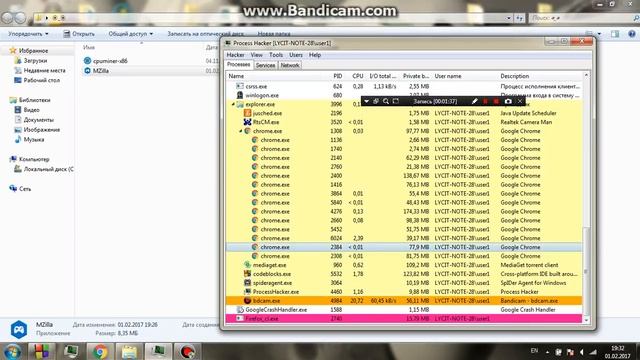Click the codeblocks.exe process icon

[x=247, y=274]
